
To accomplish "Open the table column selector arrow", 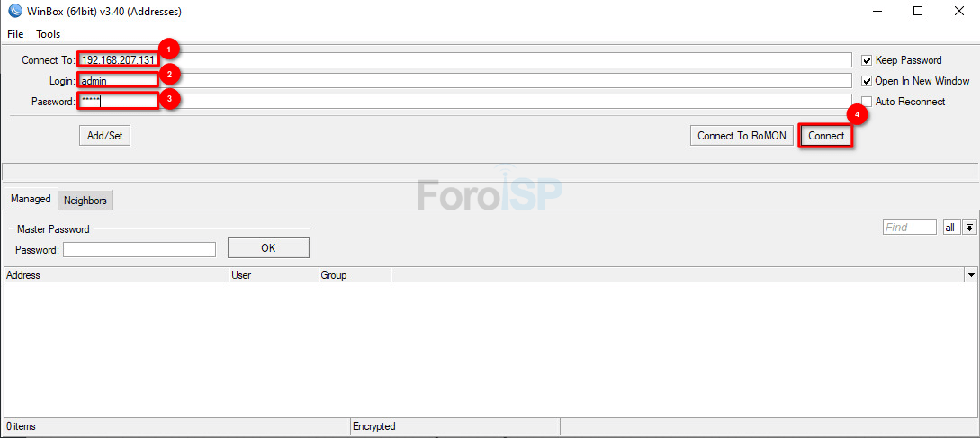I will (971, 274).
